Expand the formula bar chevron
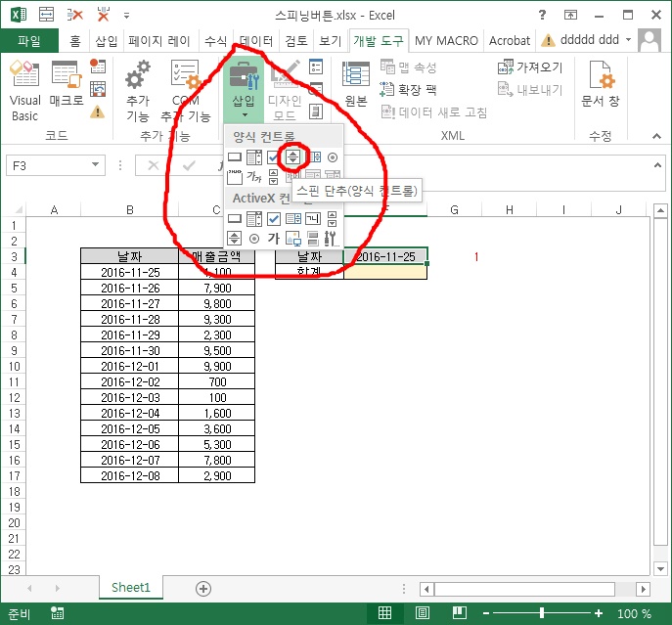Image resolution: width=672 pixels, height=625 pixels. 657,165
